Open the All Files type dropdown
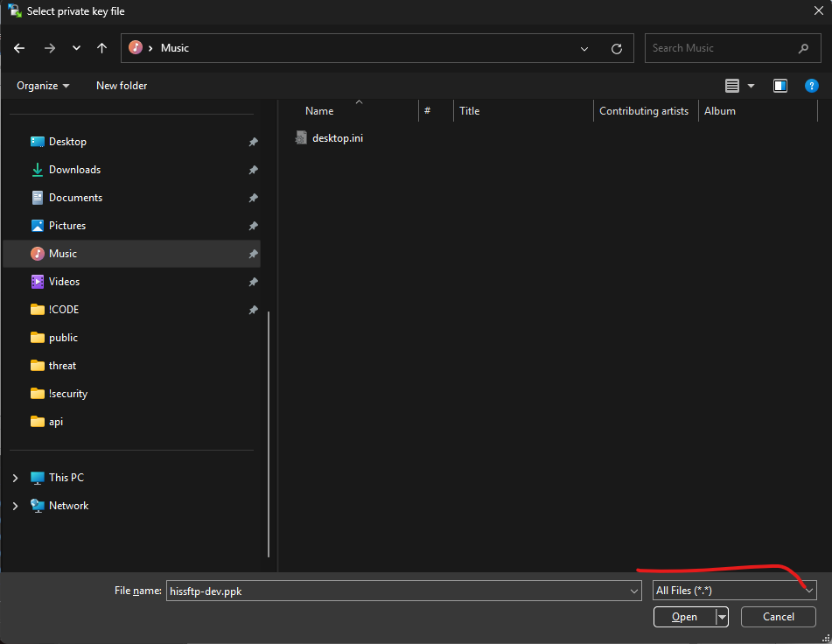 (734, 591)
